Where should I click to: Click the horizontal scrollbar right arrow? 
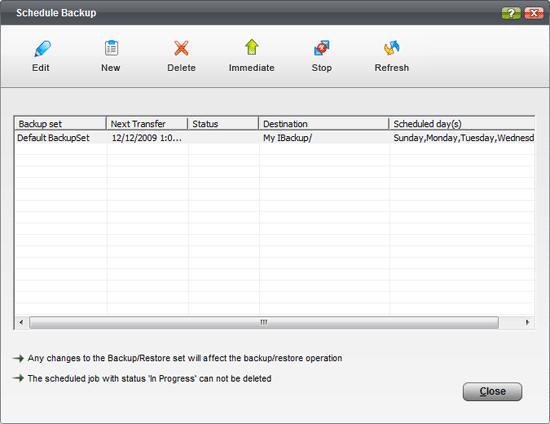(x=527, y=322)
